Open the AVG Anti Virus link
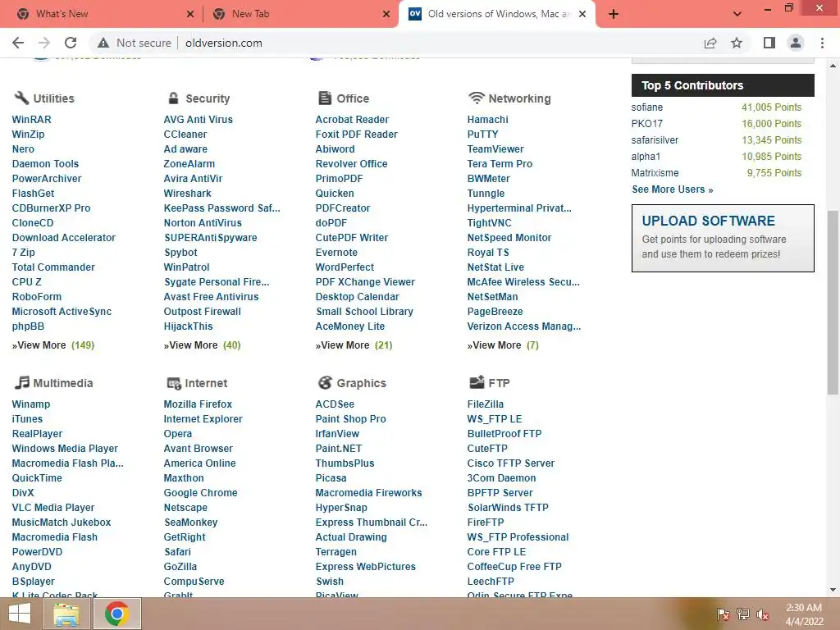Image resolution: width=840 pixels, height=630 pixels. click(199, 120)
